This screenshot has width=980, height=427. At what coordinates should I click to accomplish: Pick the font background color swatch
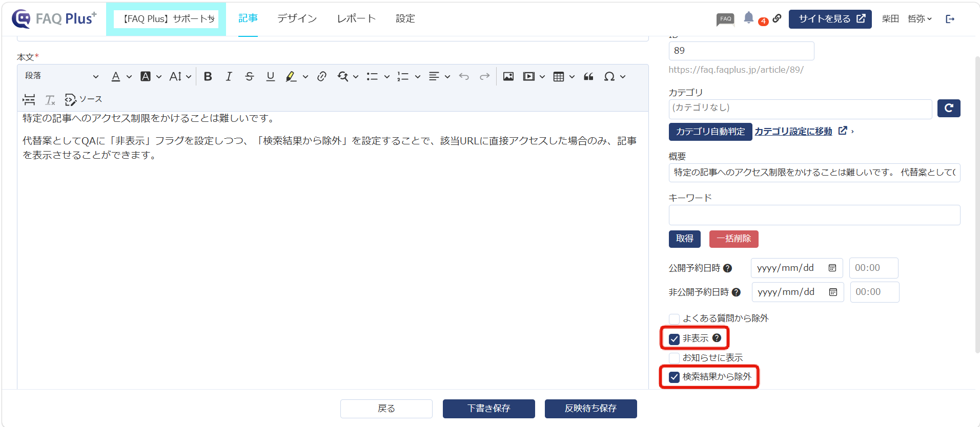point(146,77)
